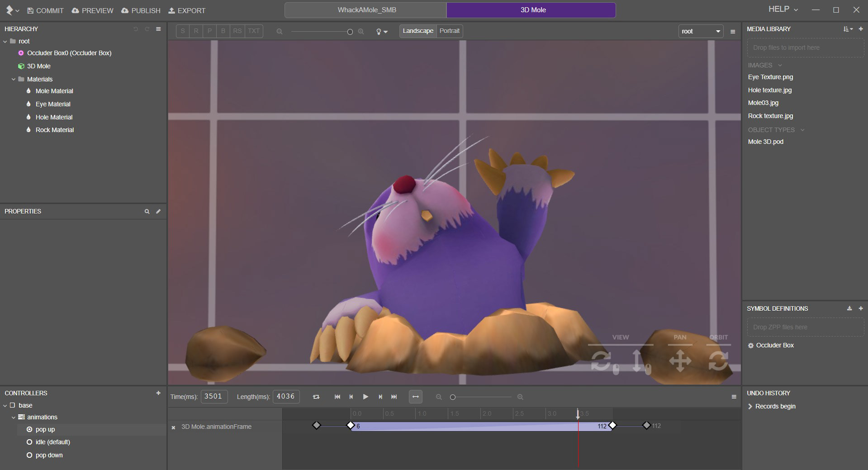868x470 pixels.
Task: Click the Export button
Action: (x=187, y=10)
